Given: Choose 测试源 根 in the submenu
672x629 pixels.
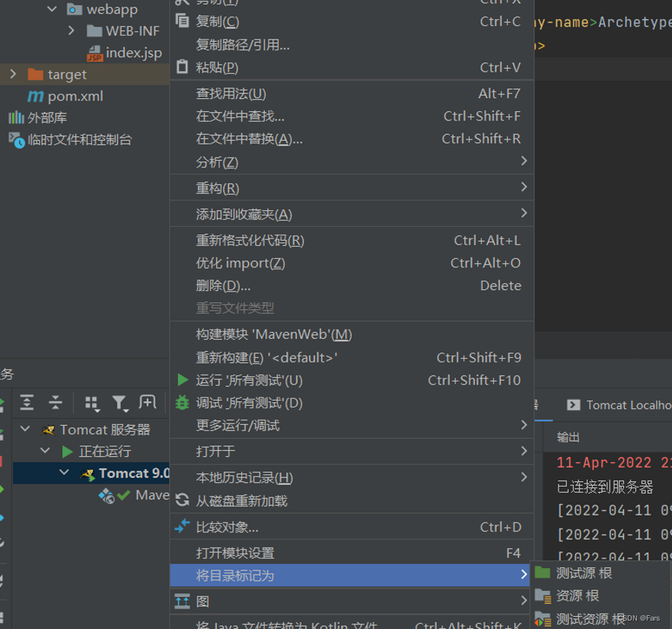Looking at the screenshot, I should [601, 573].
